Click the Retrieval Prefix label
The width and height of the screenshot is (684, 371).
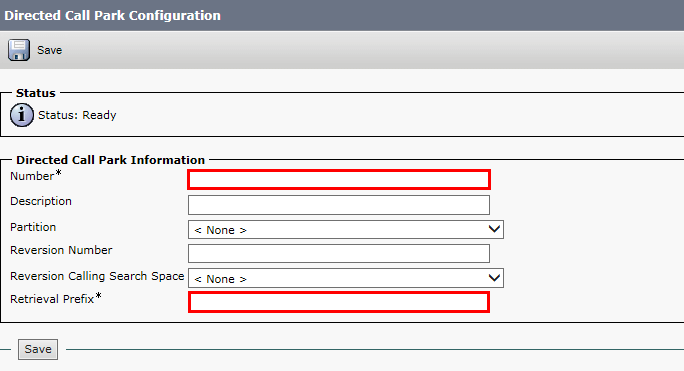pos(52,299)
